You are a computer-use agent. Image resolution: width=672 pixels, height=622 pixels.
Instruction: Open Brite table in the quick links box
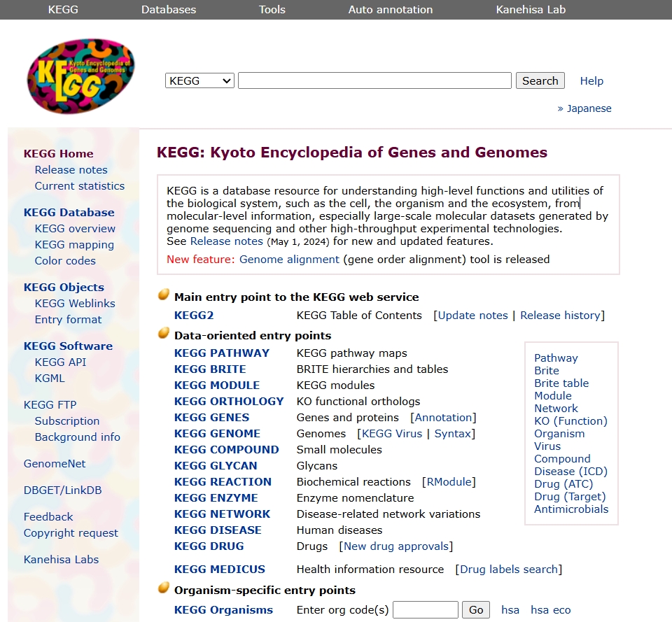[561, 383]
